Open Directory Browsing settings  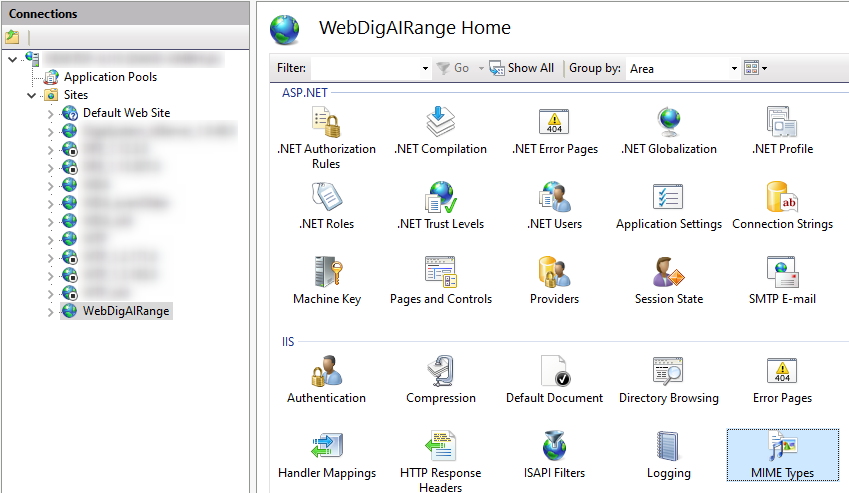pyautogui.click(x=668, y=378)
